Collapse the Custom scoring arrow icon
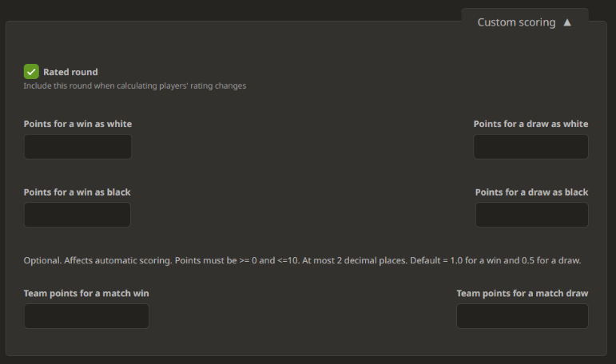The image size is (616, 364). 567,22
